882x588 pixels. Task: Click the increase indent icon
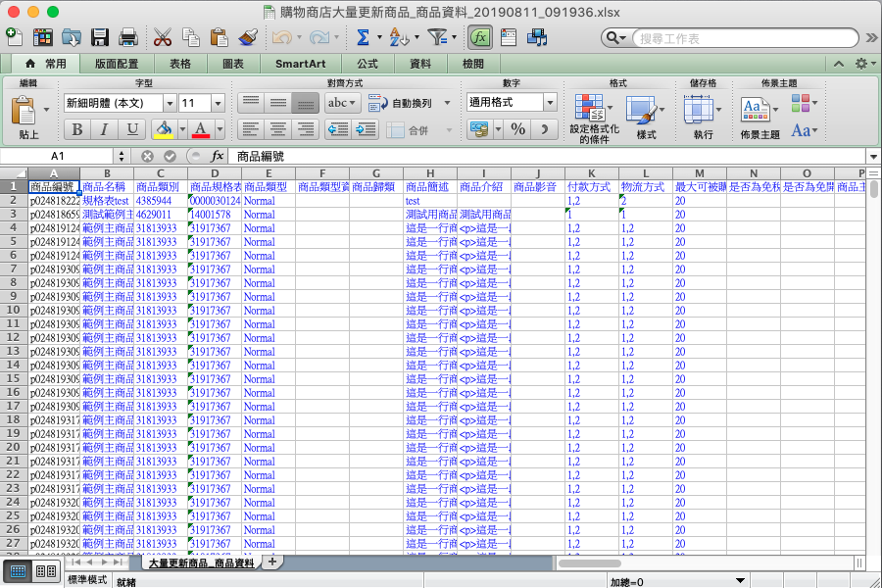click(366, 130)
